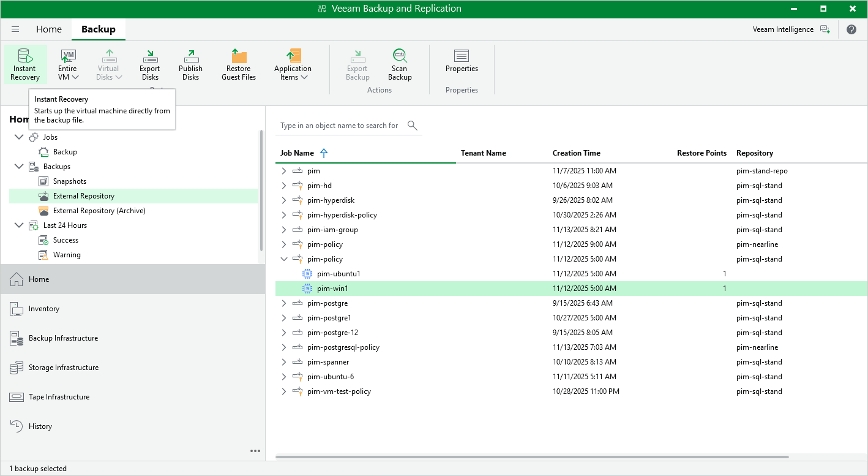The height and width of the screenshot is (476, 868).
Task: Open the Application Items dropdown
Action: pyautogui.click(x=293, y=64)
